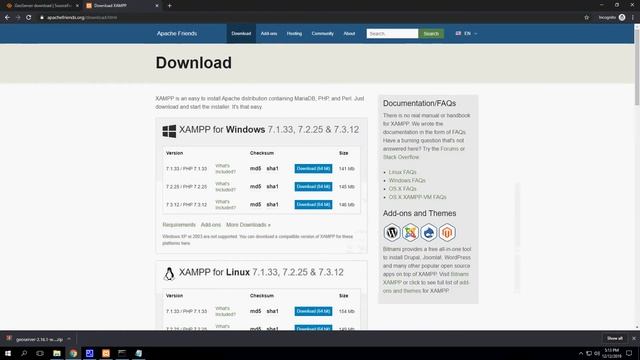
Task: Download XAMPP 7.2.25 for Windows
Action: tap(313, 187)
